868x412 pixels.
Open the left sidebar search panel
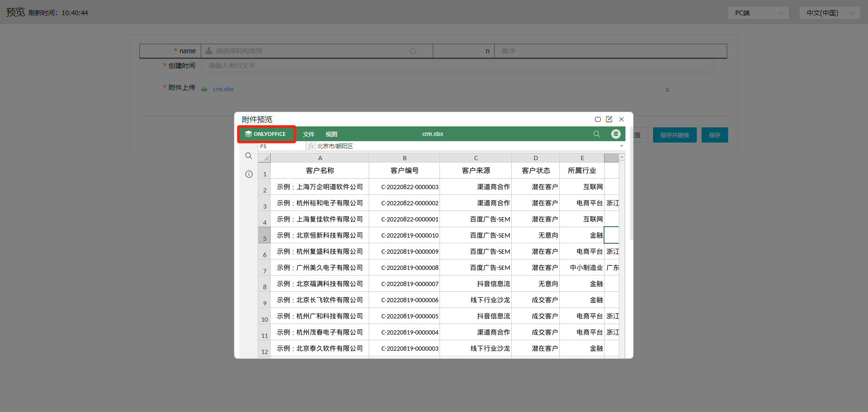(x=249, y=156)
